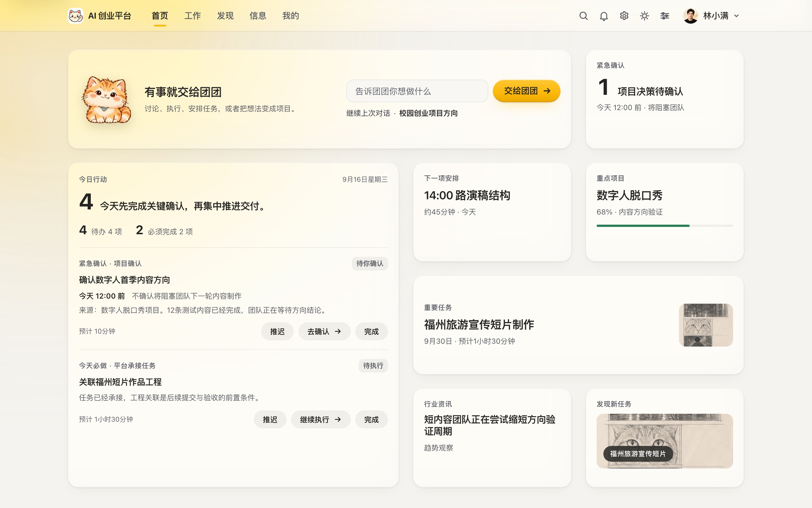Click 推迟 for 关联福州短片作品工程
Viewport: 812px width, 508px height.
tap(270, 420)
